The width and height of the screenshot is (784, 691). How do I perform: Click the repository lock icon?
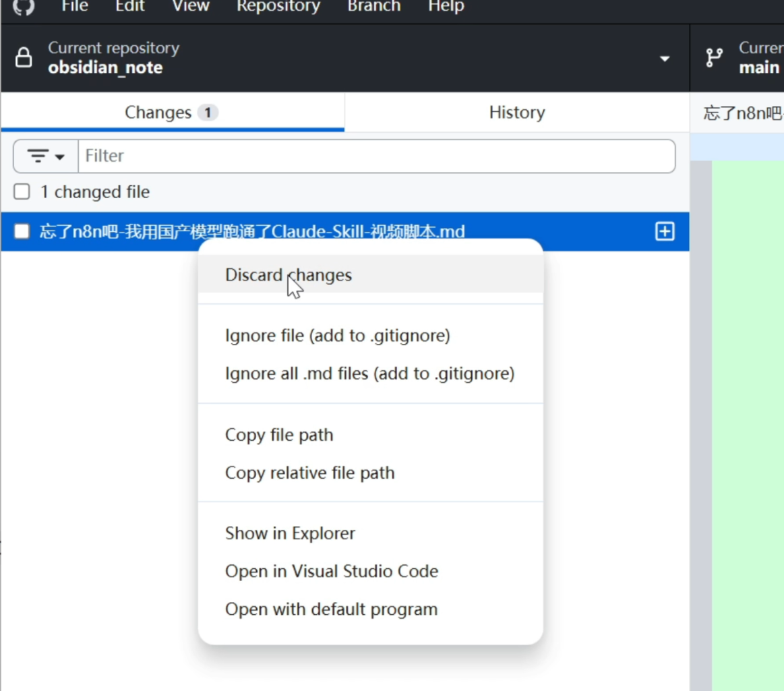(x=24, y=57)
